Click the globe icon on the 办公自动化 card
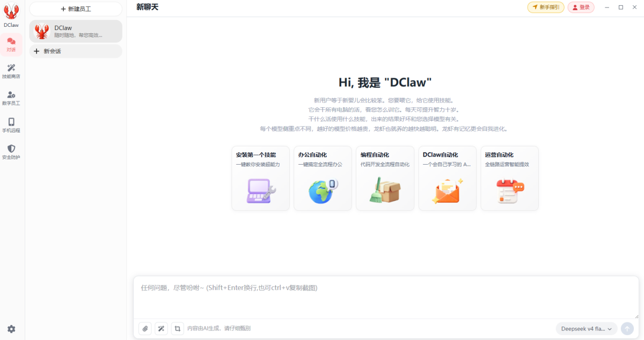 pyautogui.click(x=323, y=190)
